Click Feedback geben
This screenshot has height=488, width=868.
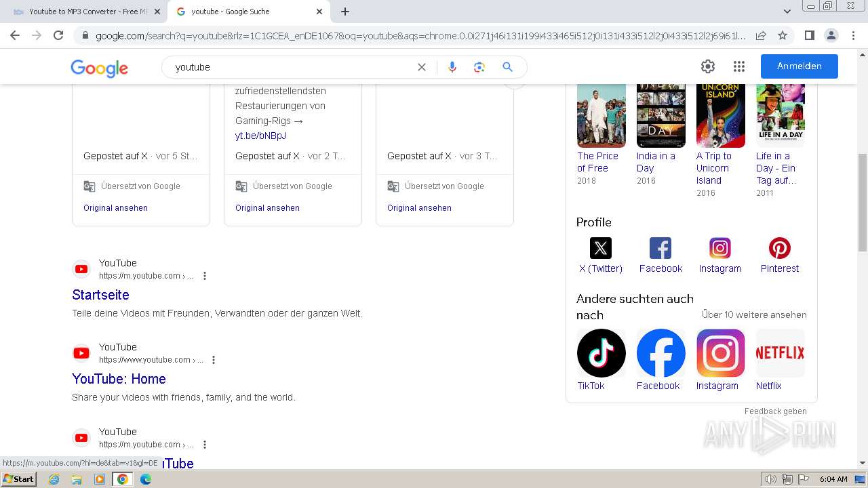click(776, 411)
